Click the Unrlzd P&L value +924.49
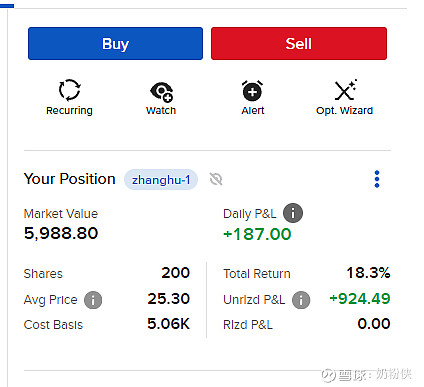This screenshot has width=424, height=387. click(x=359, y=298)
